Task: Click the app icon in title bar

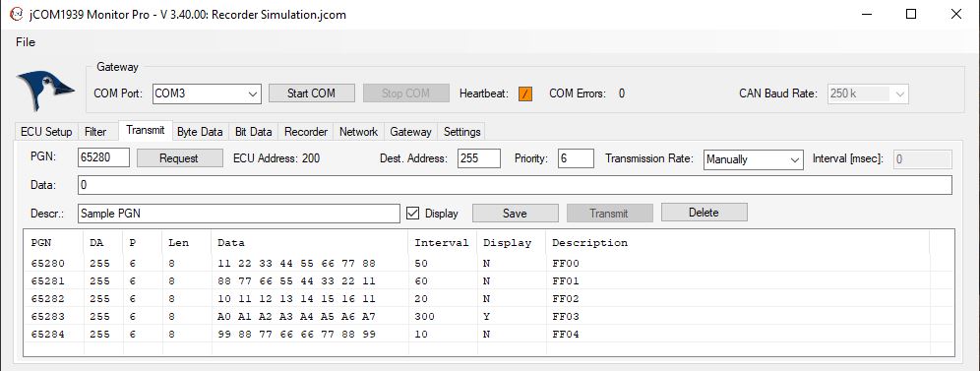Action: click(17, 14)
